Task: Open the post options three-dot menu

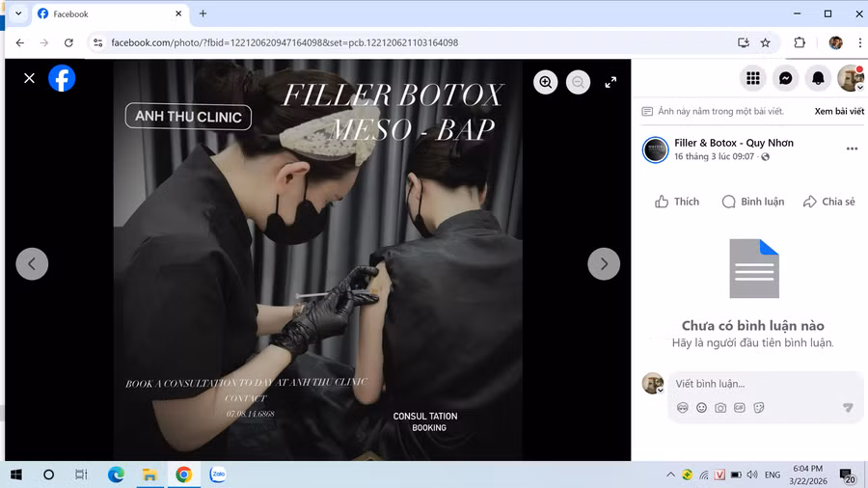Action: pyautogui.click(x=852, y=149)
